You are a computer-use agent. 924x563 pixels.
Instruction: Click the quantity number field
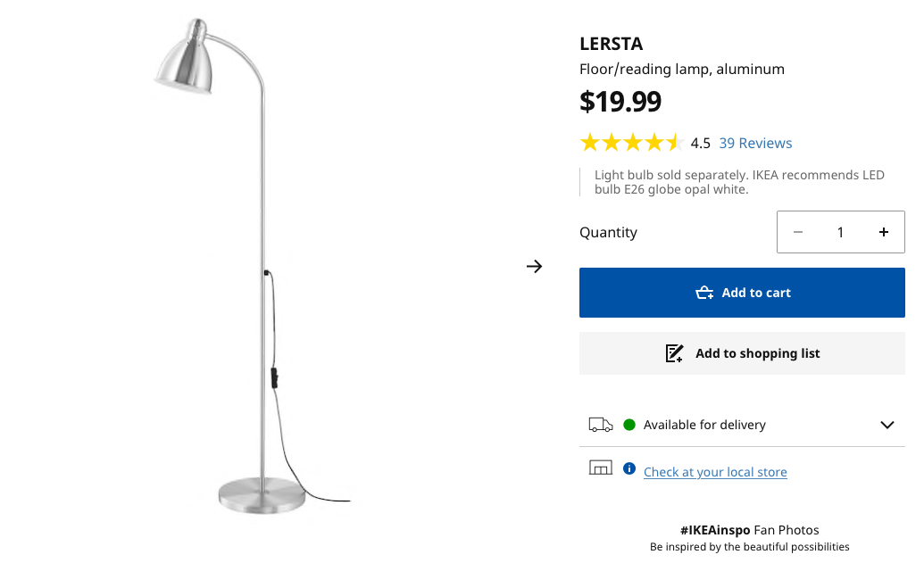pos(840,232)
